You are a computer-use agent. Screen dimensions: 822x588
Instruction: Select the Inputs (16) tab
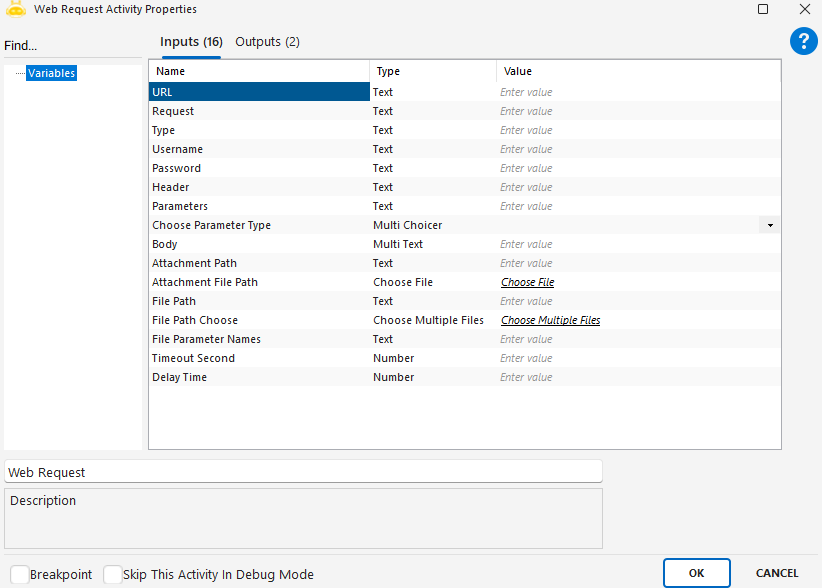click(x=191, y=42)
